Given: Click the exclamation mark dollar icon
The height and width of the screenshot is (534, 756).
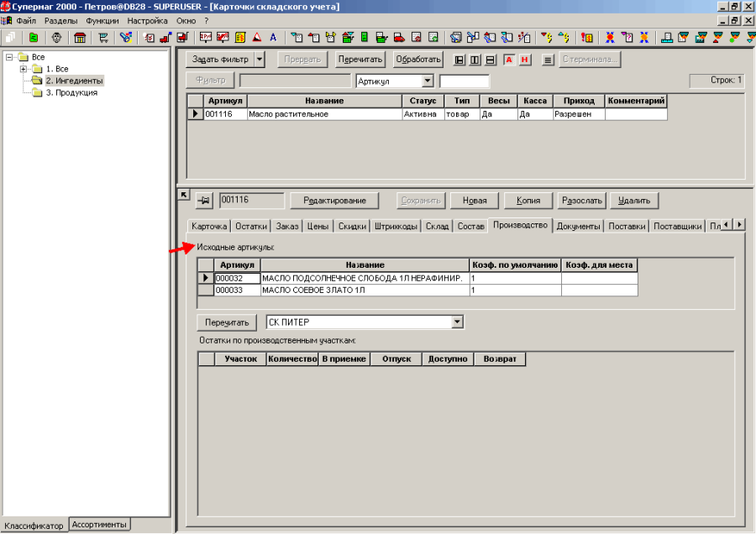Looking at the screenshot, I should (x=587, y=38).
